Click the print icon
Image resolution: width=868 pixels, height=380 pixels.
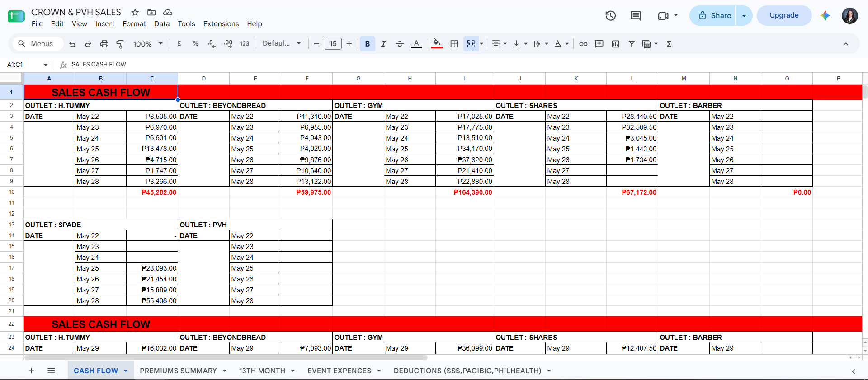point(104,44)
